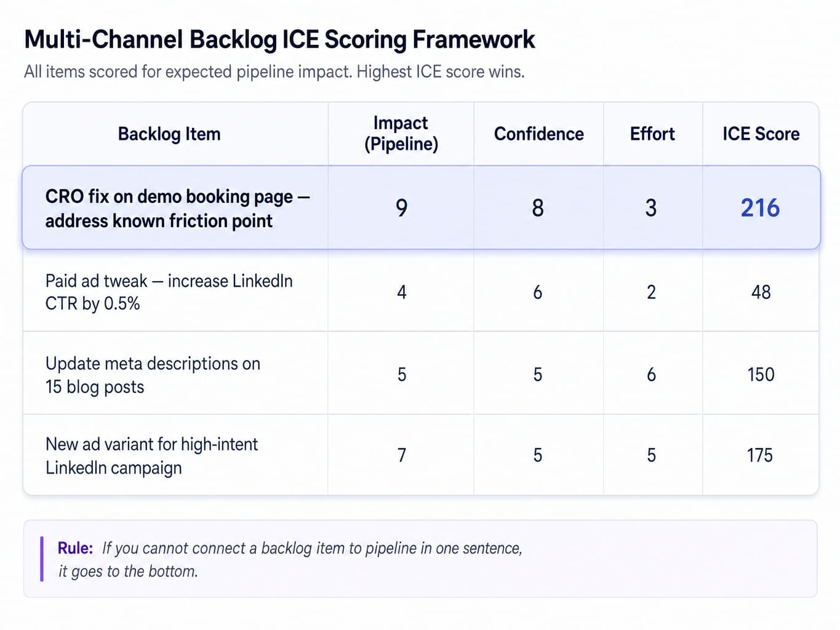Image resolution: width=840 pixels, height=630 pixels.
Task: Click Impact value 7 in New ad variant row
Action: coord(402,455)
